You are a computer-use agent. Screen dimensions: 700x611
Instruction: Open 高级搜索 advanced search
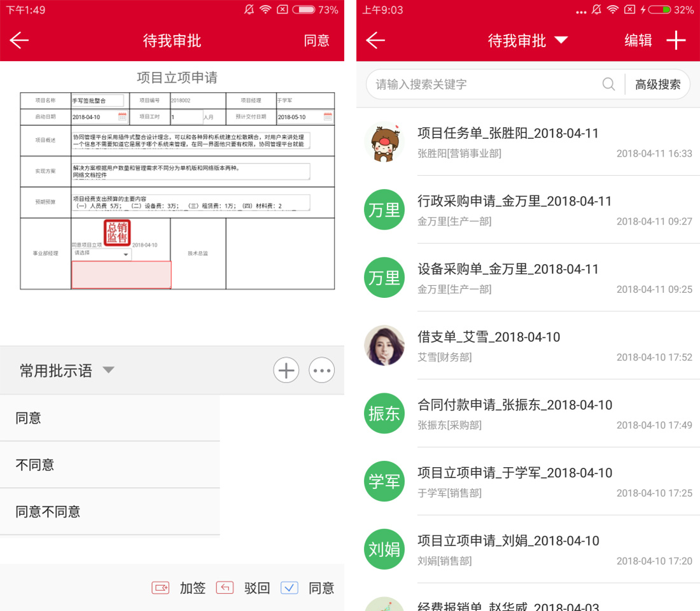[657, 84]
